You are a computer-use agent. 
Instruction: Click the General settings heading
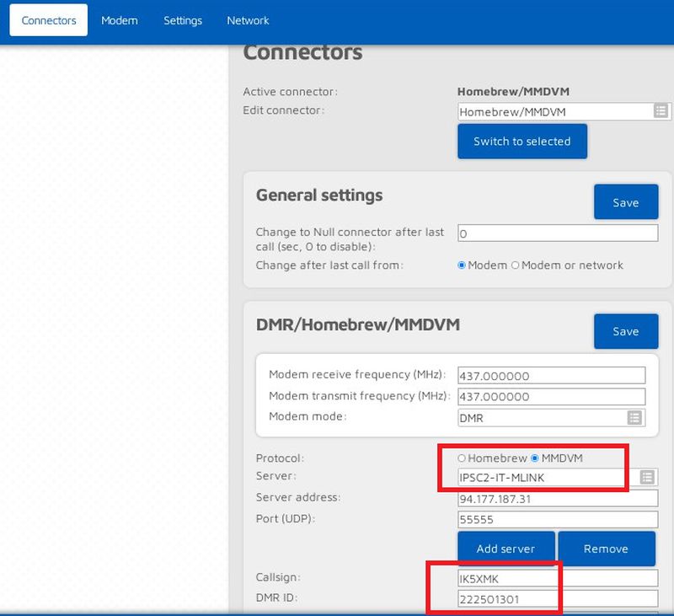[x=319, y=196]
